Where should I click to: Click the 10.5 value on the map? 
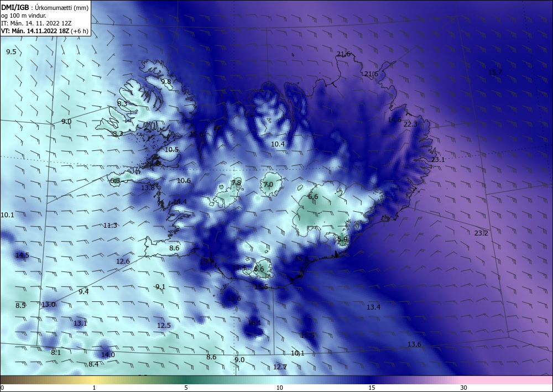[172, 149]
